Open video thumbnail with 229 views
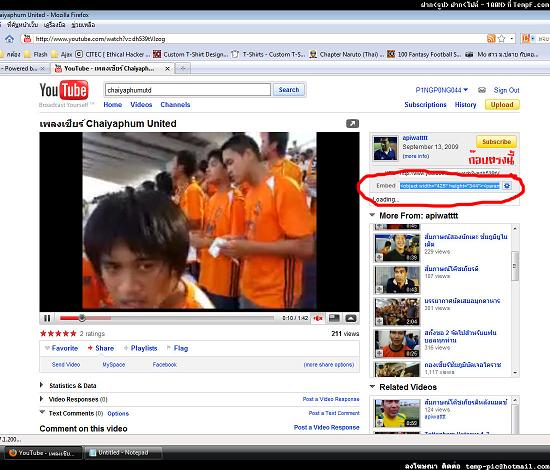Viewport: 550px width, 470px height. tap(397, 248)
